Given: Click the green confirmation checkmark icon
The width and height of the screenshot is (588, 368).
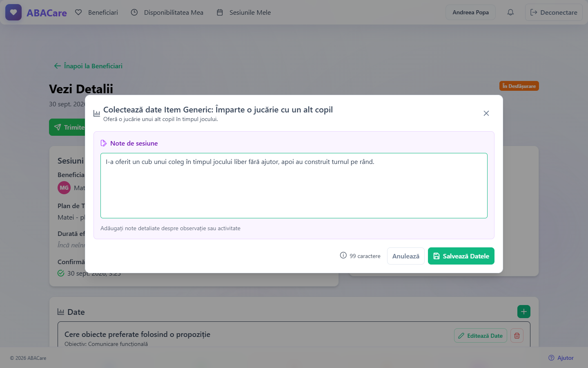Looking at the screenshot, I should pos(61,273).
